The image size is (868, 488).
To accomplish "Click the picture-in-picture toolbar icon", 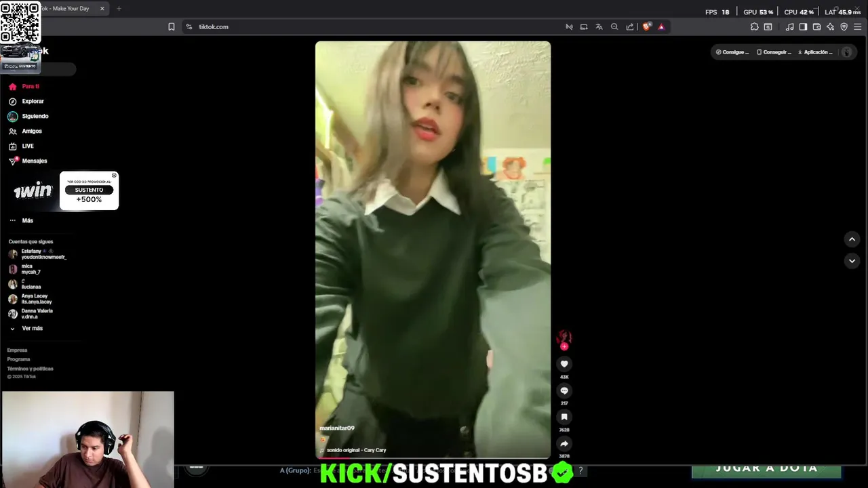I will tap(584, 27).
